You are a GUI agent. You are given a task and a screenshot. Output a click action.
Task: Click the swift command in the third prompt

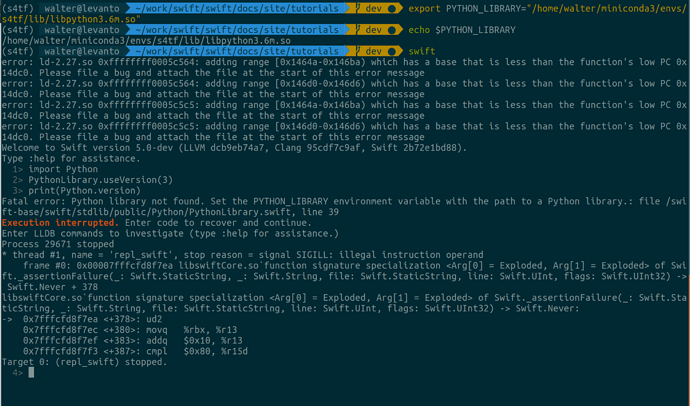click(422, 50)
